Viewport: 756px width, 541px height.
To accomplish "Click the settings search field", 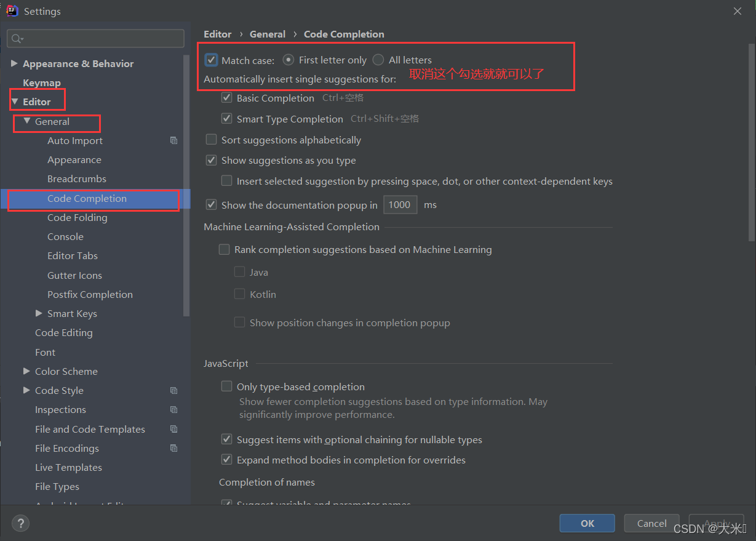I will (95, 38).
